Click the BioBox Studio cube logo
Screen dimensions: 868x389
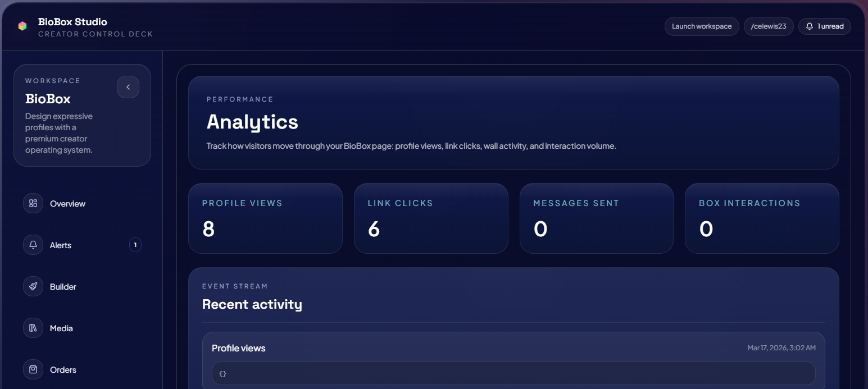click(x=22, y=26)
